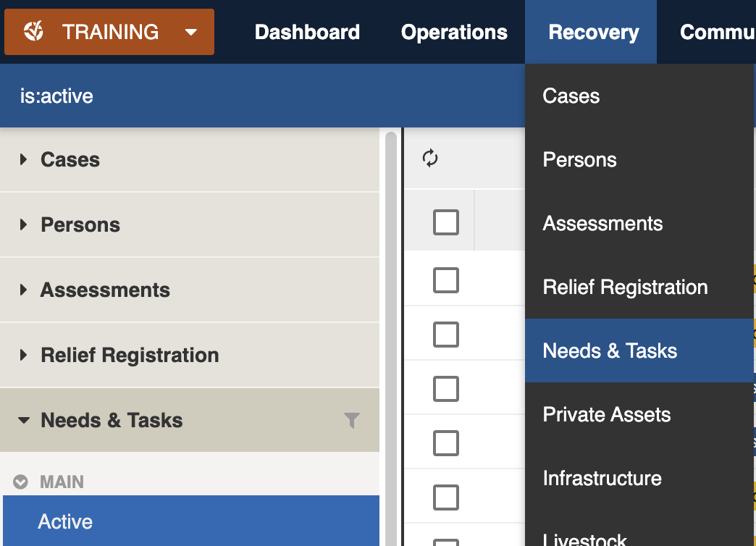Select Infrastructure in the Recovery dropdown
Screen dimensions: 756x546
(x=602, y=478)
